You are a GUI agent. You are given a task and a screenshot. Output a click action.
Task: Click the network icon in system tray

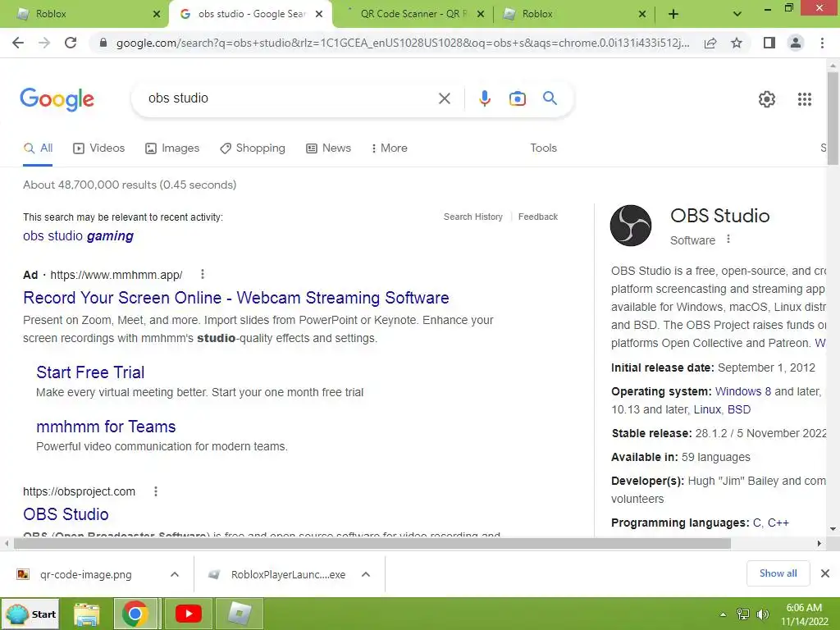(x=742, y=614)
